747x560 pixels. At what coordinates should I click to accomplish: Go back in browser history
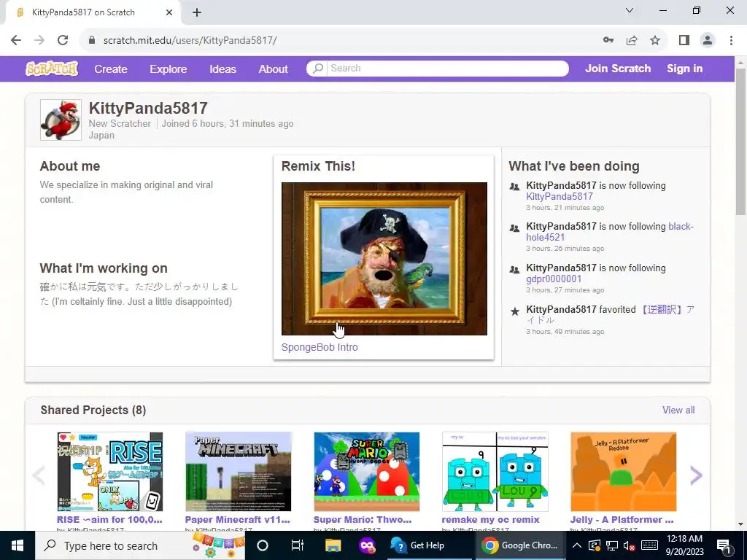(x=16, y=40)
